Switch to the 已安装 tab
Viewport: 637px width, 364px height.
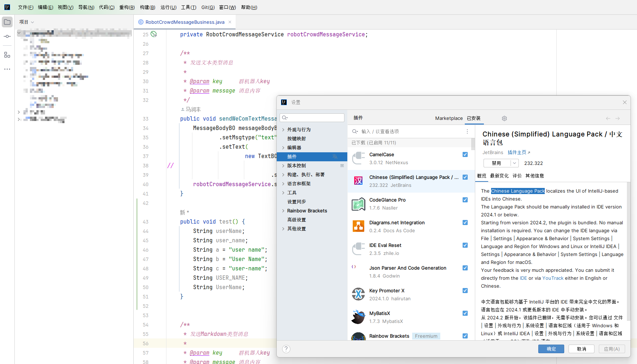click(x=474, y=118)
